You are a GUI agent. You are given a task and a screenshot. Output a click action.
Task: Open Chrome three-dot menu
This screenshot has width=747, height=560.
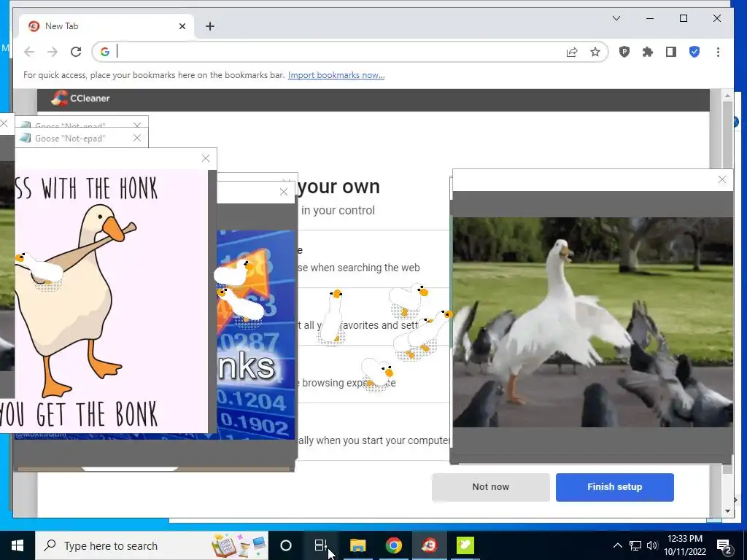point(718,52)
